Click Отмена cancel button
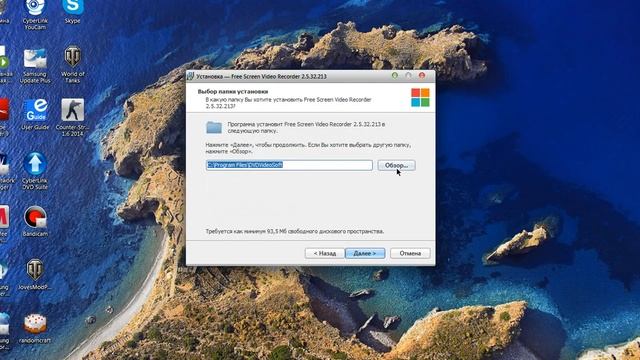The width and height of the screenshot is (640, 360). (x=410, y=253)
